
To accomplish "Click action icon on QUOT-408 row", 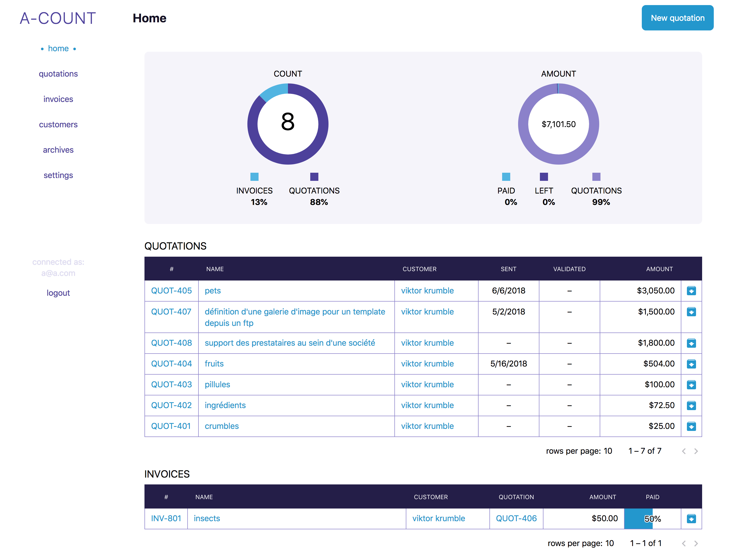I will [691, 343].
